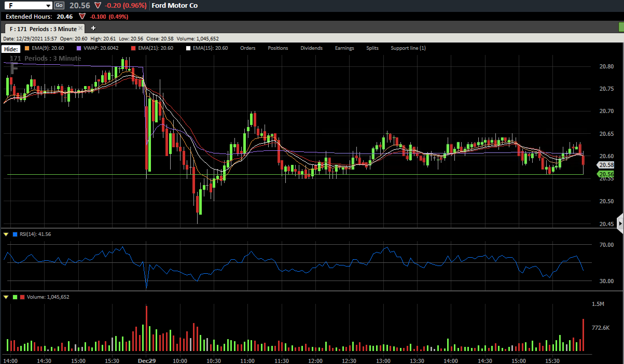Click the blue RSI(14) legend square
The image size is (624, 364).
click(15, 234)
